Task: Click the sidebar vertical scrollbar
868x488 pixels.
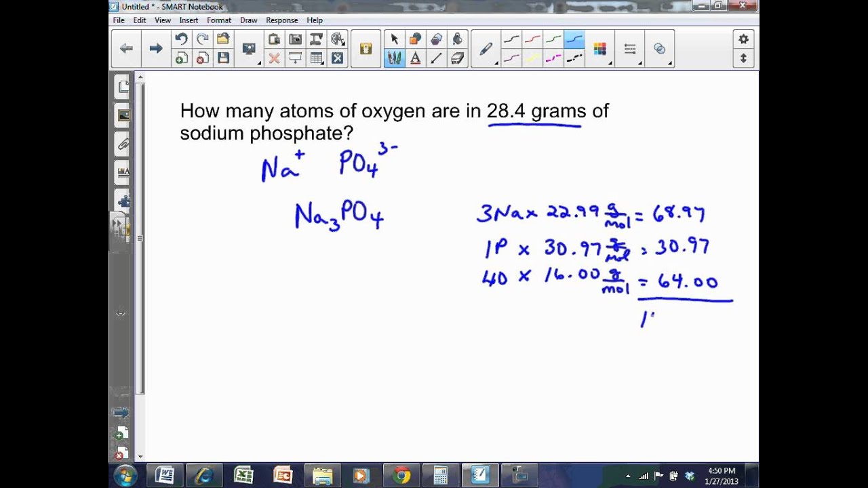Action: point(140,237)
